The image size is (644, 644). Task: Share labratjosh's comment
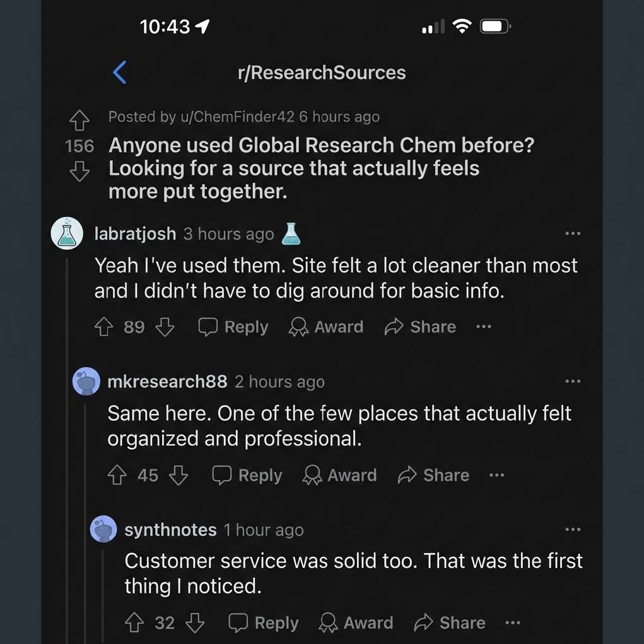point(420,327)
